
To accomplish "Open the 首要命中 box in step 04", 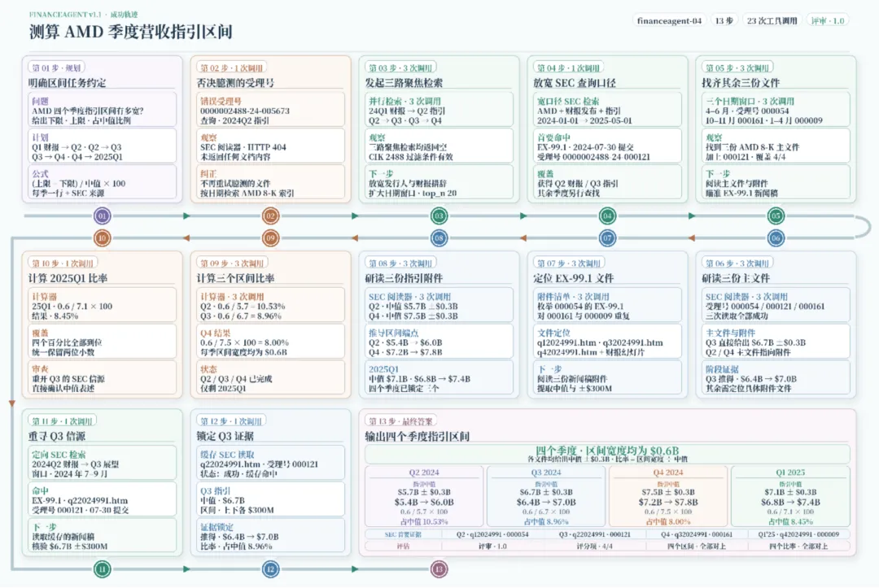I will [608, 146].
